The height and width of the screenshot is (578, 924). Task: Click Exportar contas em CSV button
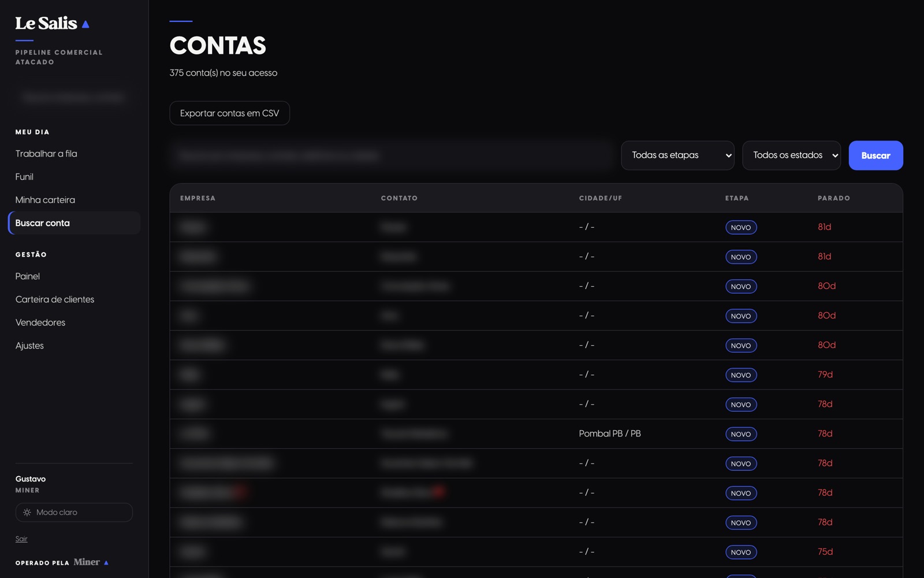tap(230, 113)
